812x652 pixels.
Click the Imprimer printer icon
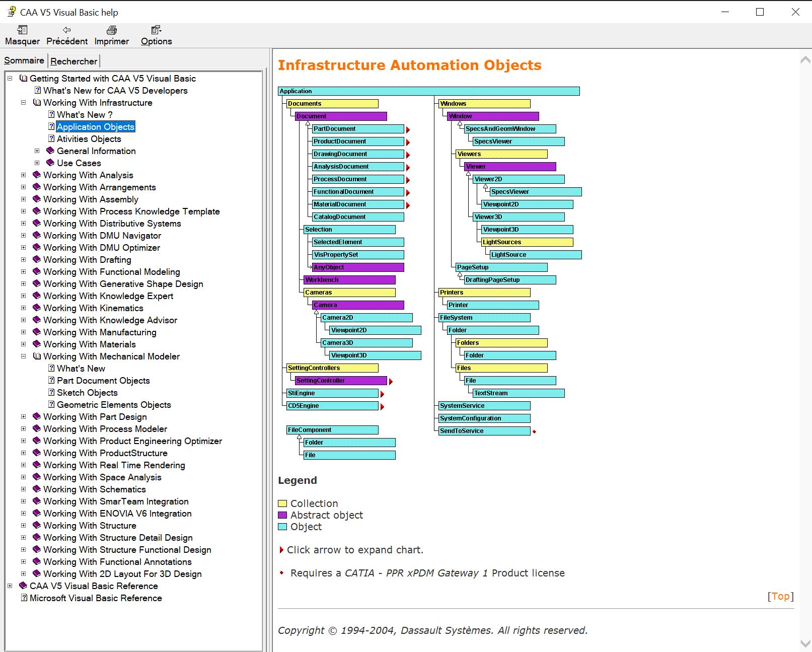(x=112, y=30)
